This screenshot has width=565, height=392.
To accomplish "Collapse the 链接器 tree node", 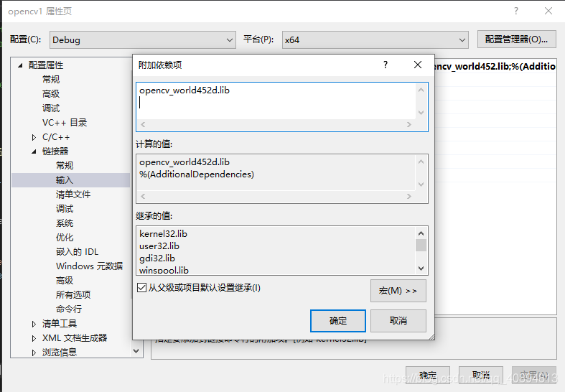I will point(34,151).
